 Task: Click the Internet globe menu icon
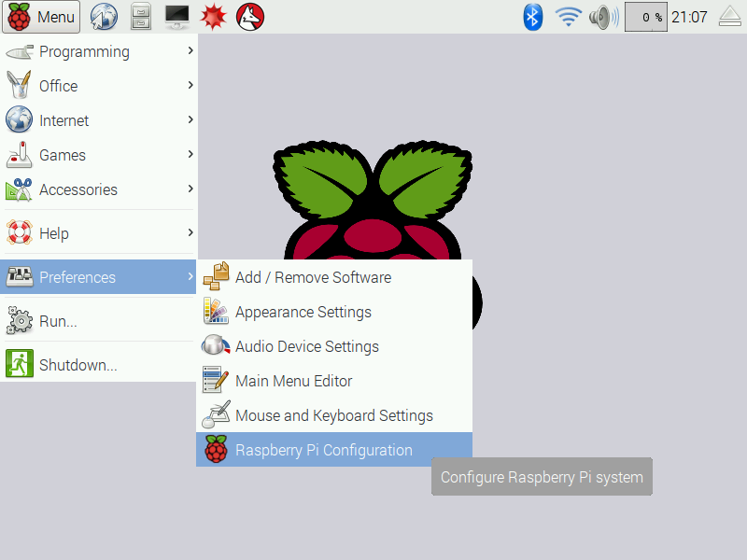point(20,119)
